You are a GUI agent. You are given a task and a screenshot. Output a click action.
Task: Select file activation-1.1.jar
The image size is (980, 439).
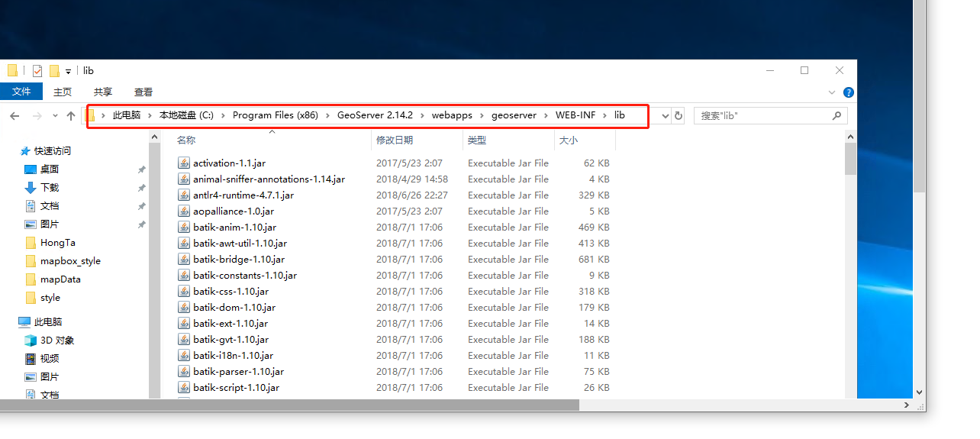pyautogui.click(x=230, y=163)
